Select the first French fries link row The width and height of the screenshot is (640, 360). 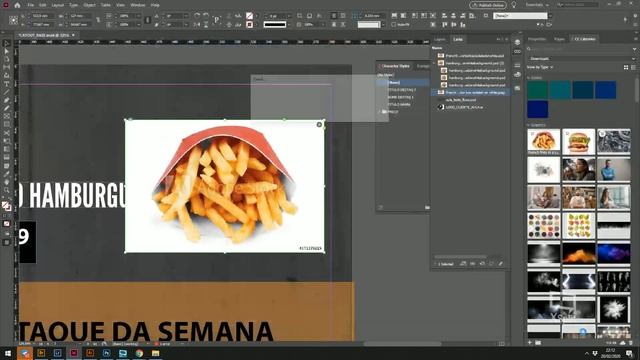point(470,56)
